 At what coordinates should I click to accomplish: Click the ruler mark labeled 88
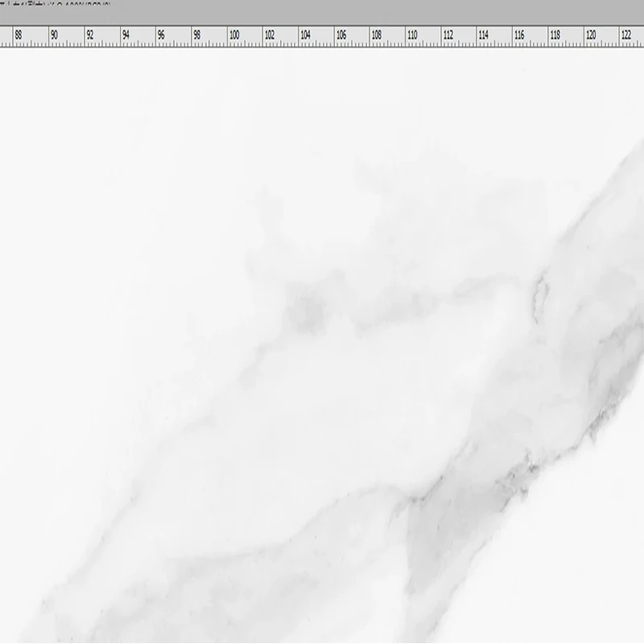(x=19, y=35)
